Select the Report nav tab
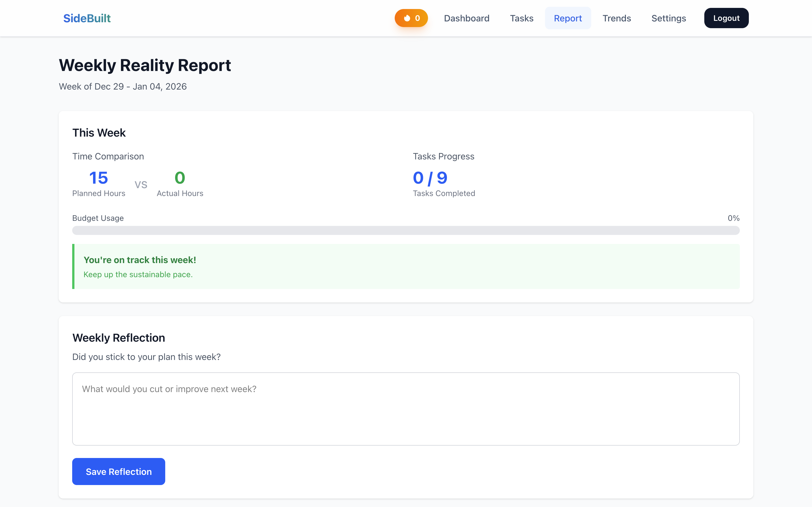Screen dimensions: 812x507 (568, 18)
